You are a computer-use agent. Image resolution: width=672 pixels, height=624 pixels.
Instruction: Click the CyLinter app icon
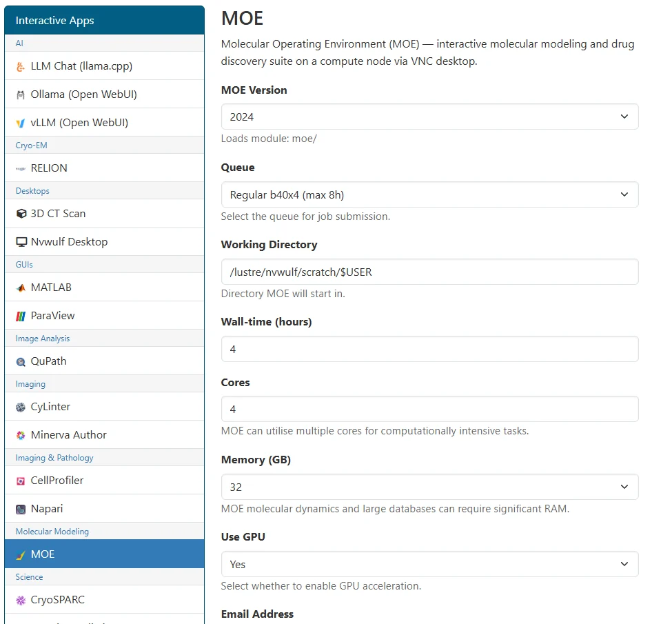click(x=21, y=407)
